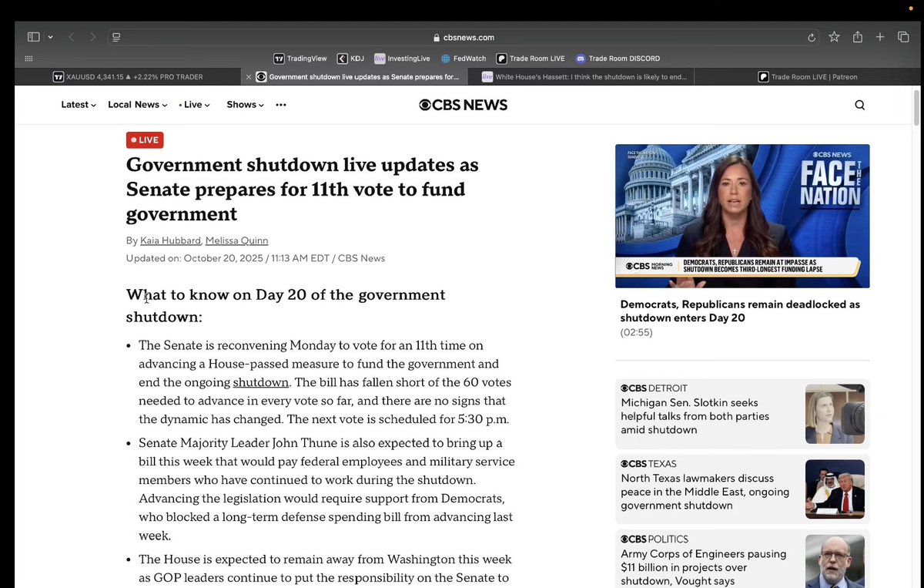Play the Face the Nation video

coord(742,216)
